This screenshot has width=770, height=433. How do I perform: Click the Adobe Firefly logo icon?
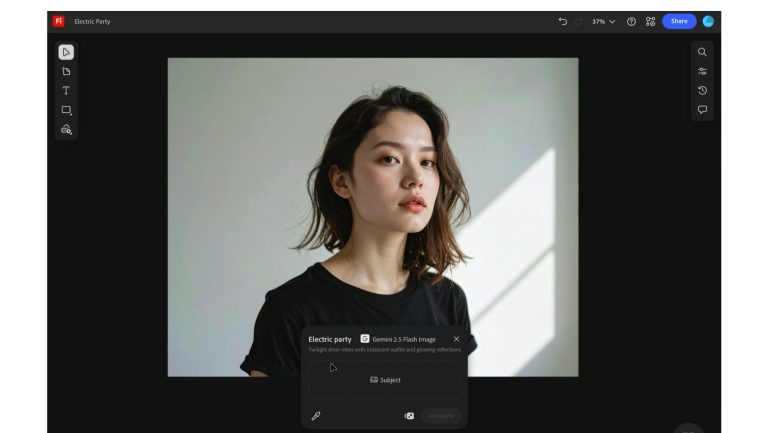[x=58, y=21]
